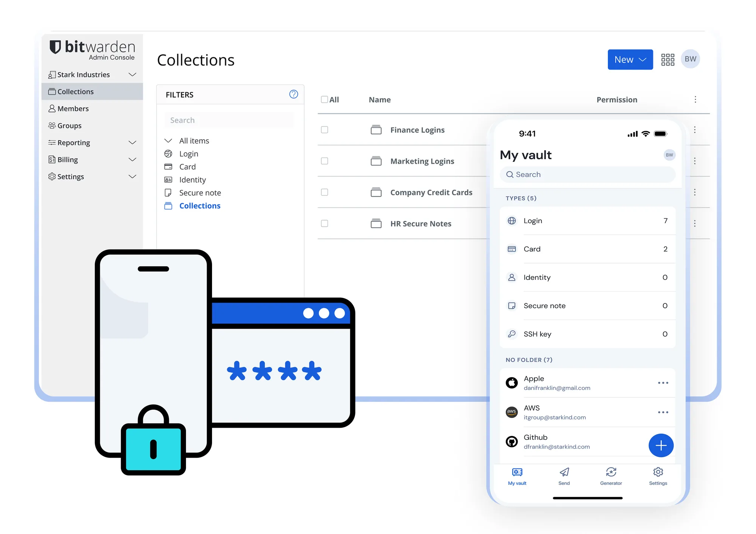The image size is (756, 534).
Task: Tick the Marketing Logins checkbox
Action: point(324,161)
